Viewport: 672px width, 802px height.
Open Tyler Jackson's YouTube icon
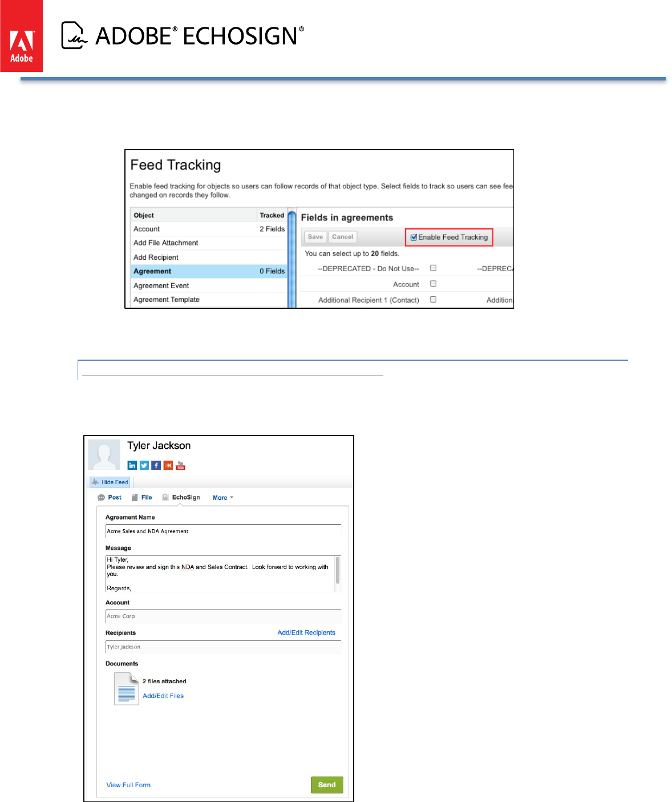coord(180,465)
